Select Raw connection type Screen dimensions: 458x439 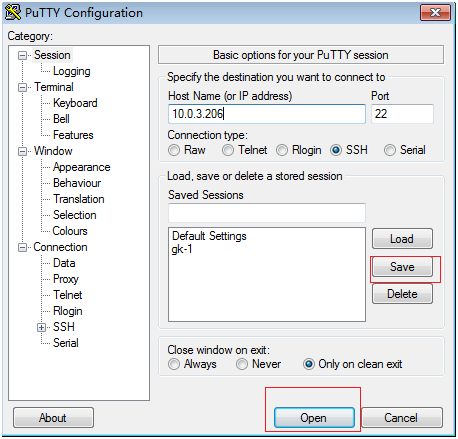(x=174, y=150)
